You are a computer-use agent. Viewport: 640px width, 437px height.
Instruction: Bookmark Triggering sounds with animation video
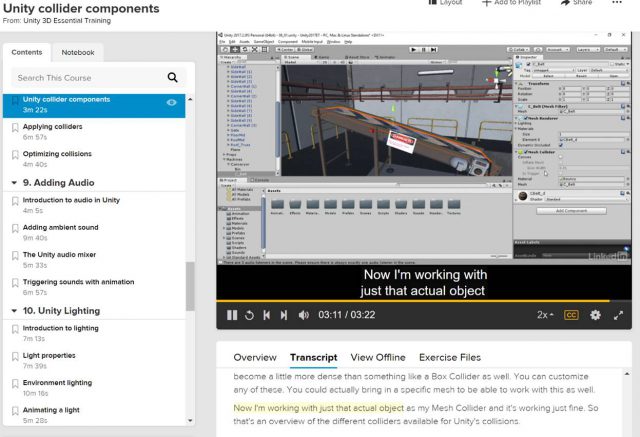click(x=15, y=283)
